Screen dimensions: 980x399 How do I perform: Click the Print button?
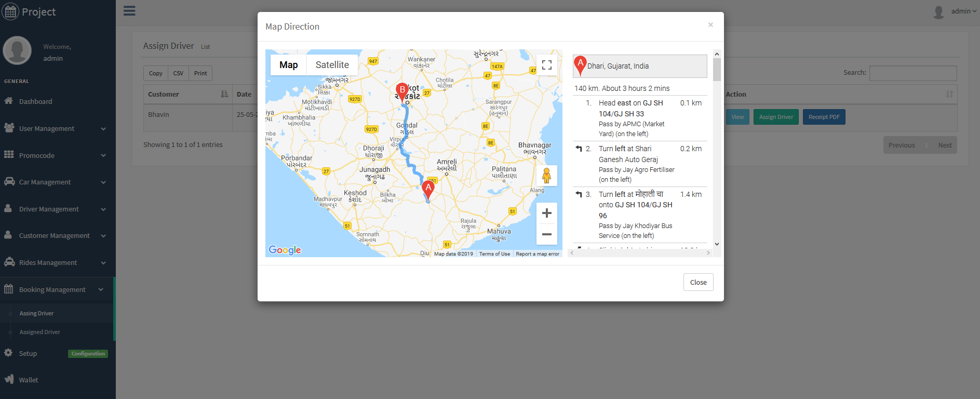[x=200, y=73]
